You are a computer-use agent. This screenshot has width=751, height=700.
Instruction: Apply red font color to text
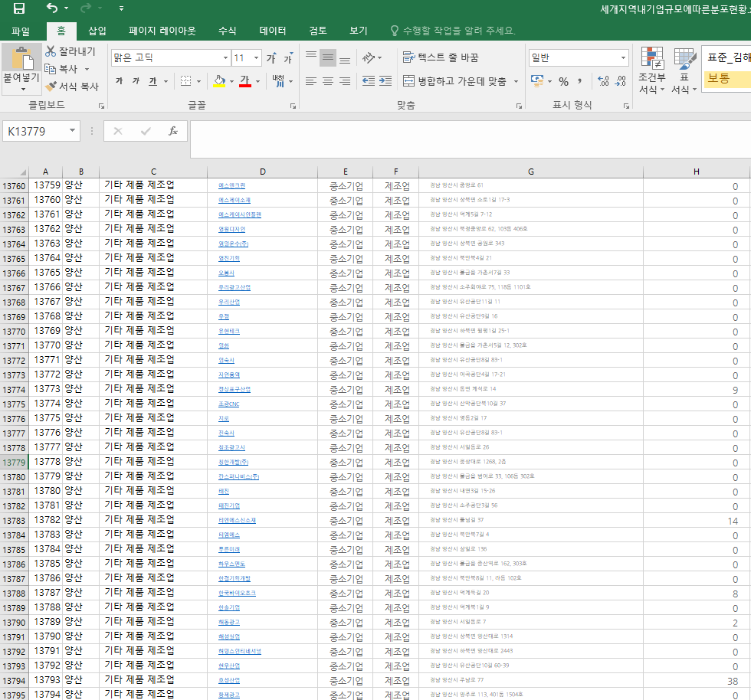click(244, 81)
